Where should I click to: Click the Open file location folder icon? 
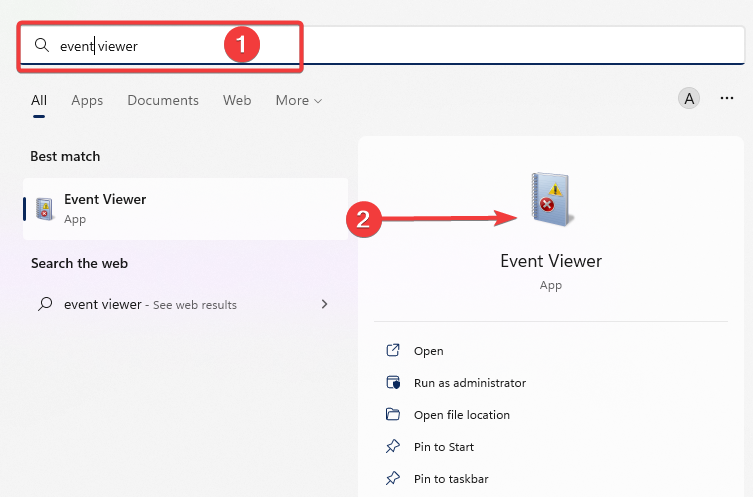[393, 414]
